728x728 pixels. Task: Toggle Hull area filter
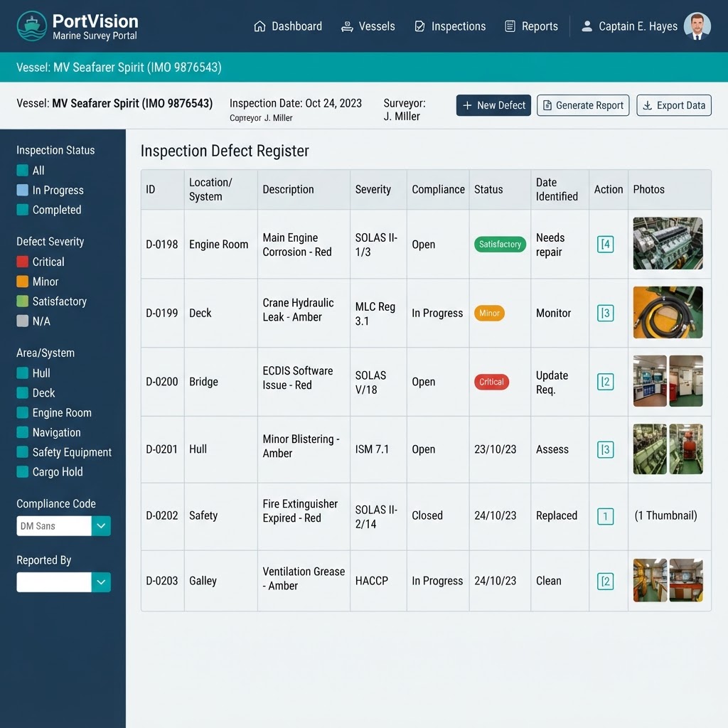(x=22, y=373)
